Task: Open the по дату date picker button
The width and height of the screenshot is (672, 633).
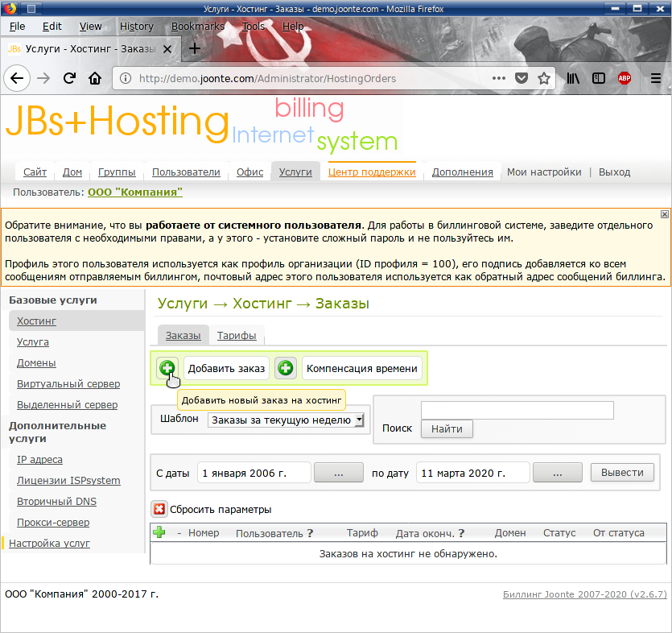Action: coord(557,473)
